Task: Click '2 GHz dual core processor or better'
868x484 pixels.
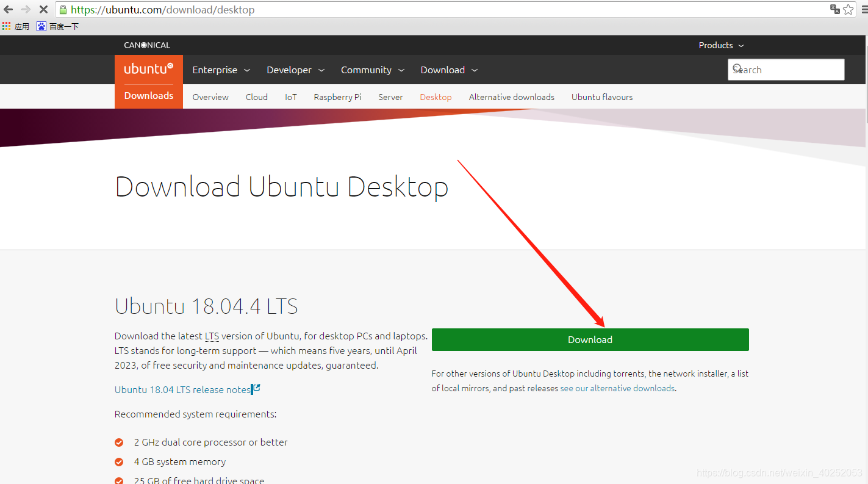Action: pyautogui.click(x=210, y=442)
